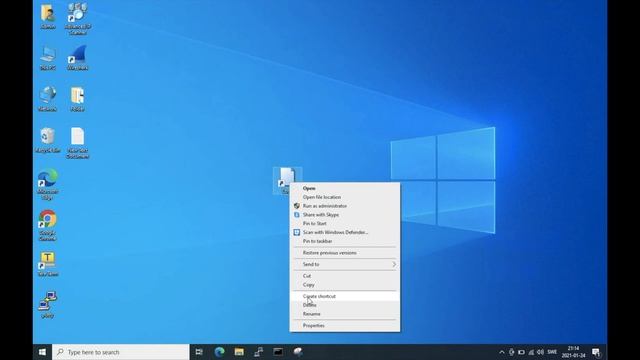
Task: Choose Rename from the context menu
Action: (x=345, y=314)
